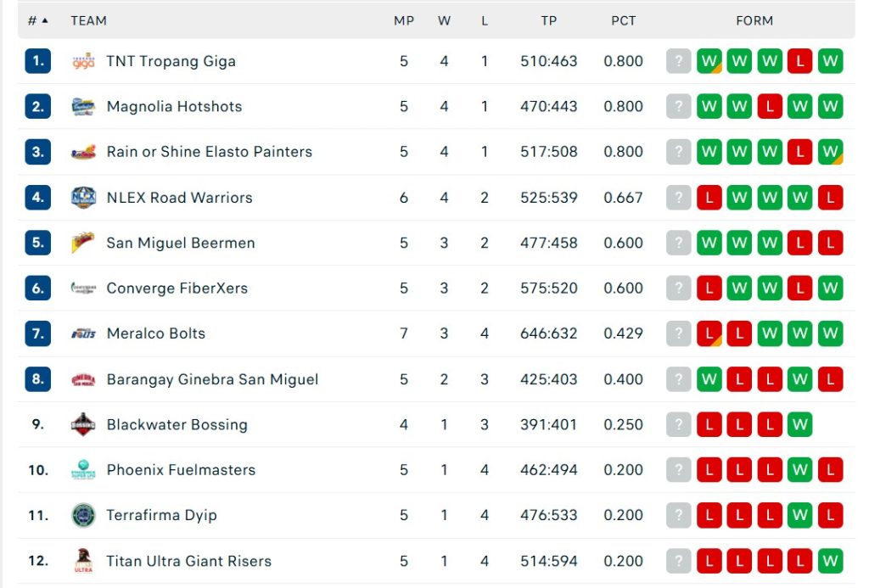Click the Blackwater Bossing team logo
Screen dimensions: 869x588
point(83,424)
